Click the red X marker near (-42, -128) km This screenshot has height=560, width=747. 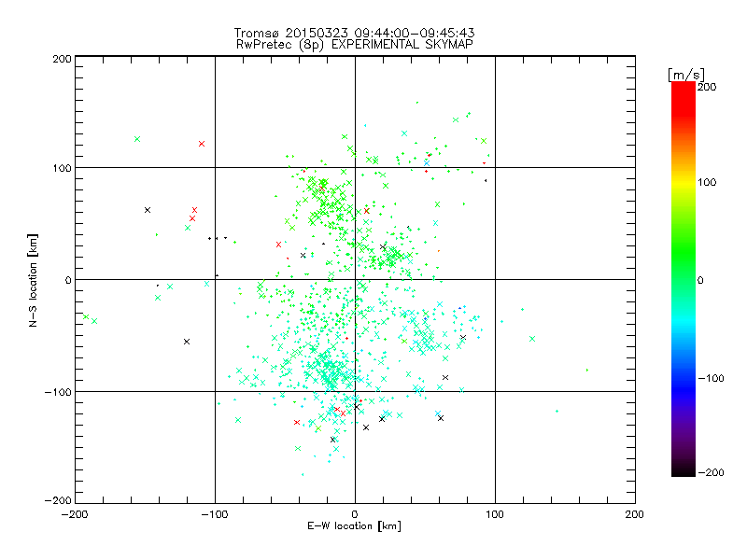pyautogui.click(x=297, y=423)
